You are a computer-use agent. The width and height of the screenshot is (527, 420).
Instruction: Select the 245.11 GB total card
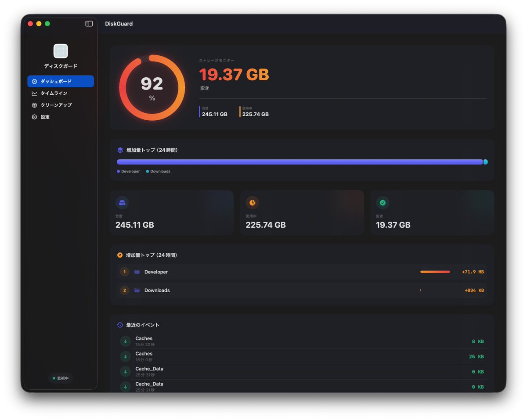(x=172, y=213)
